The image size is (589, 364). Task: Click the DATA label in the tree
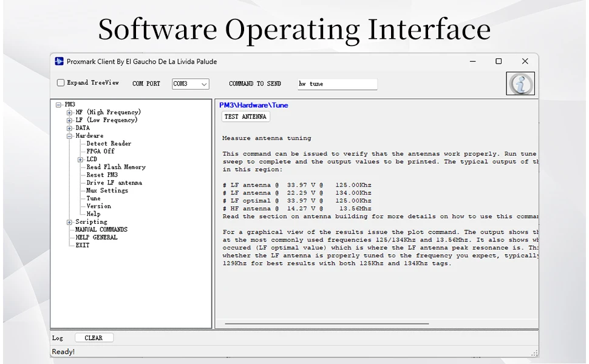(x=82, y=128)
